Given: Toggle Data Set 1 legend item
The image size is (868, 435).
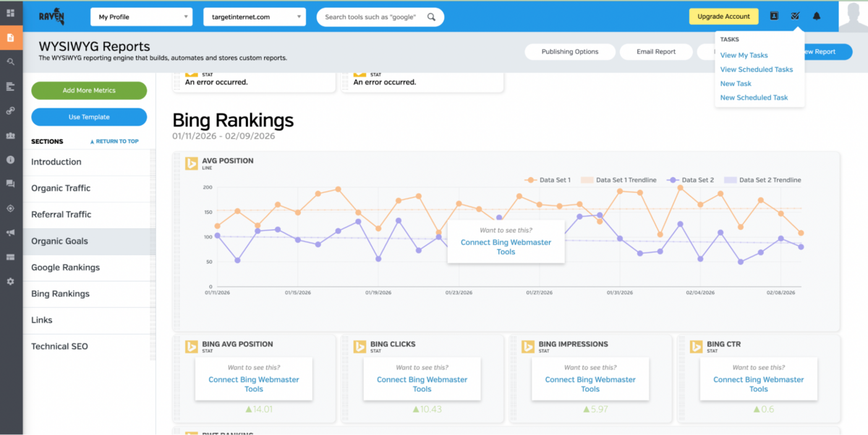Looking at the screenshot, I should point(548,180).
